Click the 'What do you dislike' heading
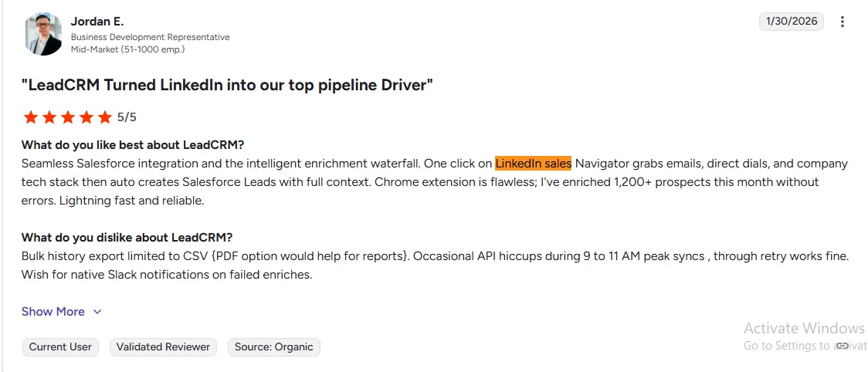Screen dimensions: 868x372 click(127, 237)
